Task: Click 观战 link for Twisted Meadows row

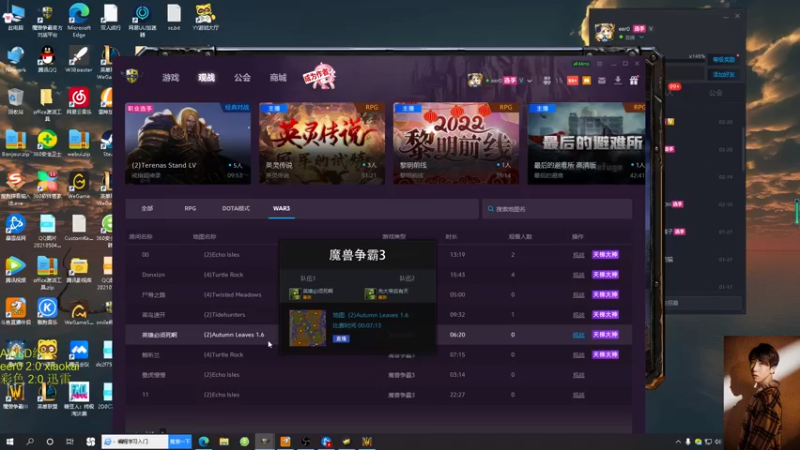Action: tap(578, 295)
